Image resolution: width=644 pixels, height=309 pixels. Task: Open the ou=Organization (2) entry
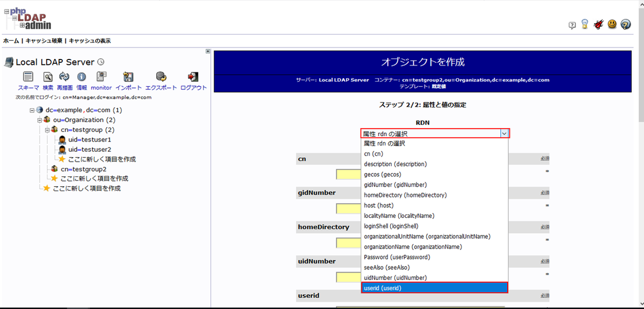tap(84, 120)
